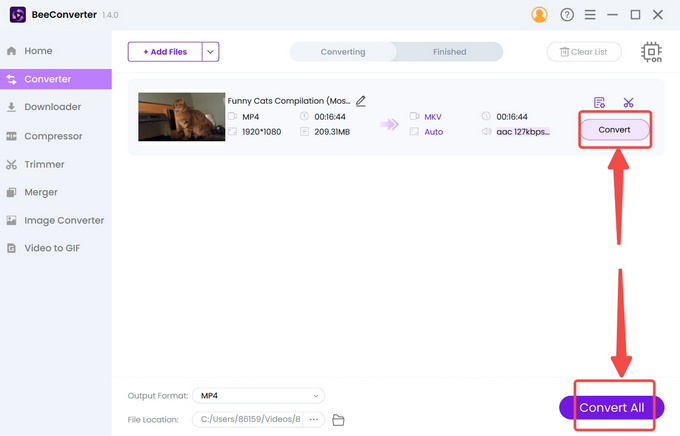The width and height of the screenshot is (680, 436).
Task: Click the BeeConverter app logo
Action: tap(18, 15)
